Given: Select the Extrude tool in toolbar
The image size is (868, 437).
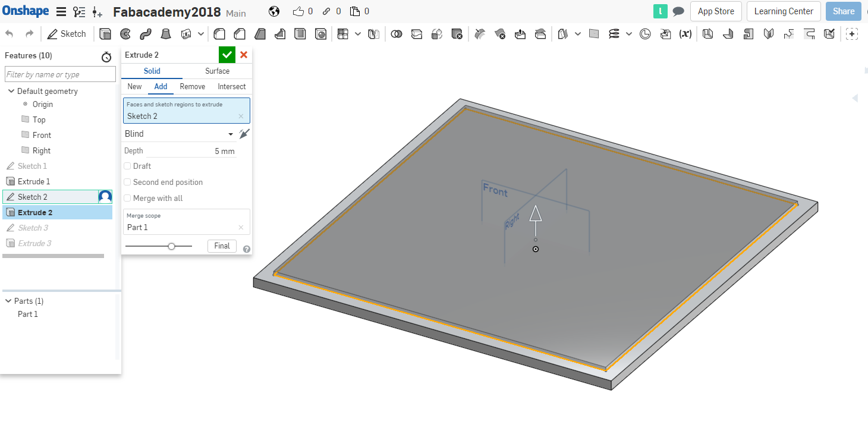Looking at the screenshot, I should pyautogui.click(x=105, y=34).
